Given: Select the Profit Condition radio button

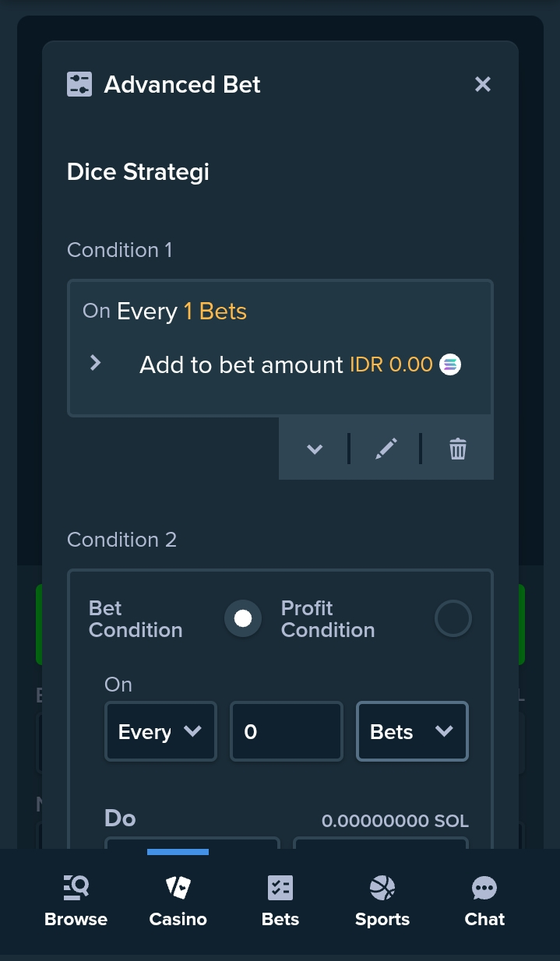Looking at the screenshot, I should pyautogui.click(x=453, y=618).
